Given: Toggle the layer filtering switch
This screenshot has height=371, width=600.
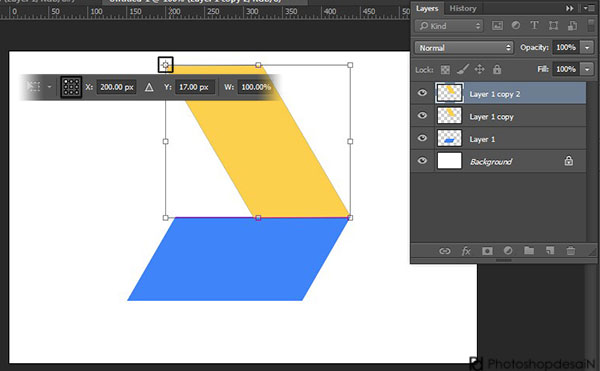Looking at the screenshot, I should coord(591,25).
